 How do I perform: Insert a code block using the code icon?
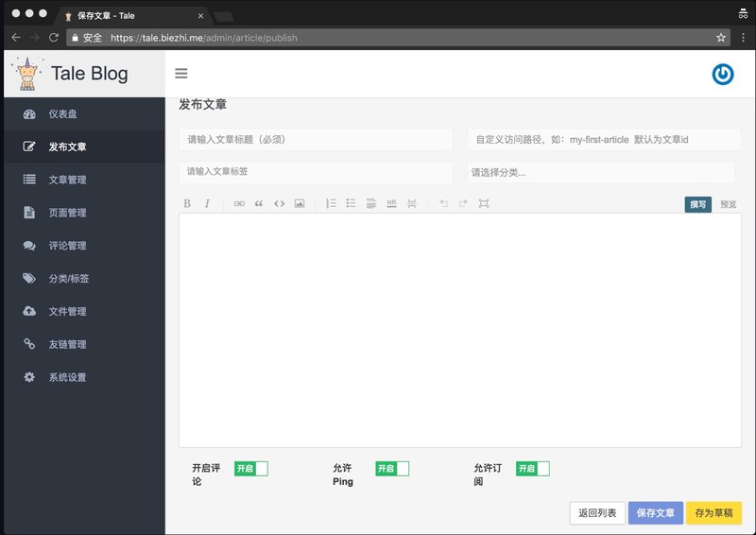click(279, 203)
